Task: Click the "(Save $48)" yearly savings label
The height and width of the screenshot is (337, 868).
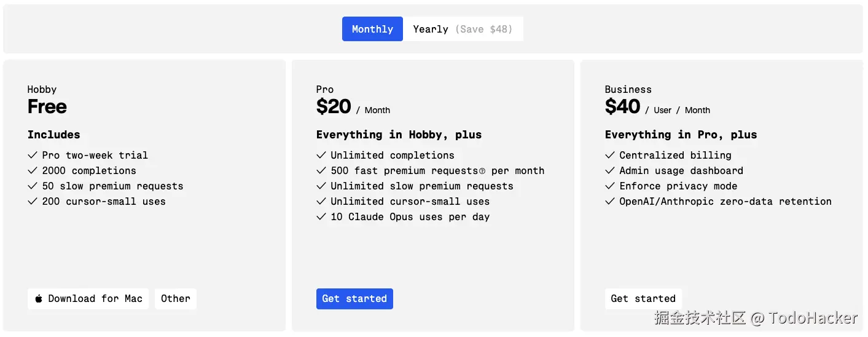Action: (483, 29)
